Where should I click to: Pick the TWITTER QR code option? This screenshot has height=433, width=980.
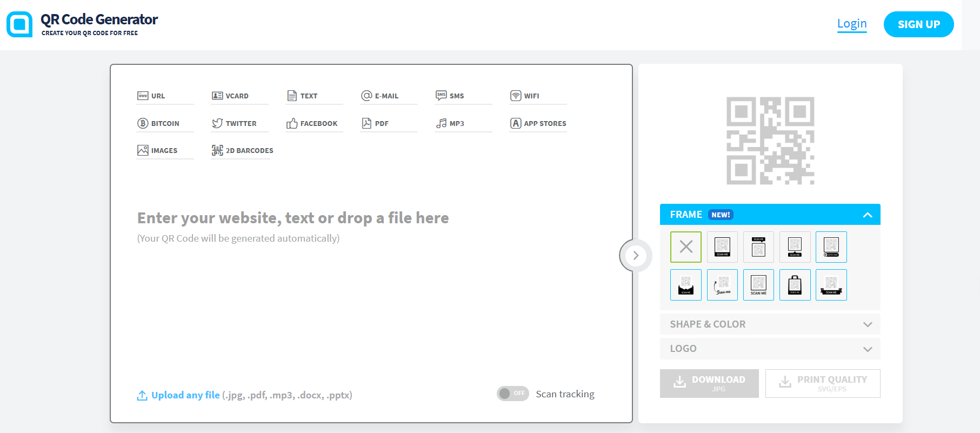tap(239, 123)
